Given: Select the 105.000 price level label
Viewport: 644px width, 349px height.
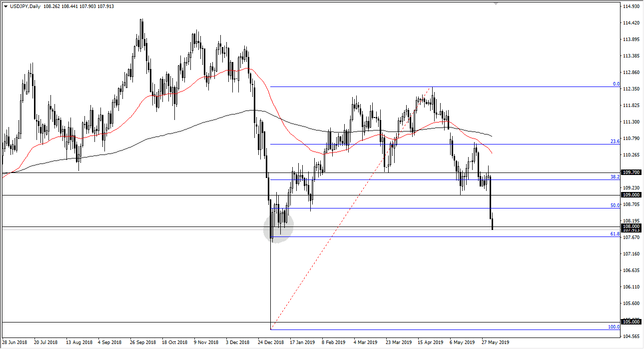Looking at the screenshot, I should click(x=632, y=322).
